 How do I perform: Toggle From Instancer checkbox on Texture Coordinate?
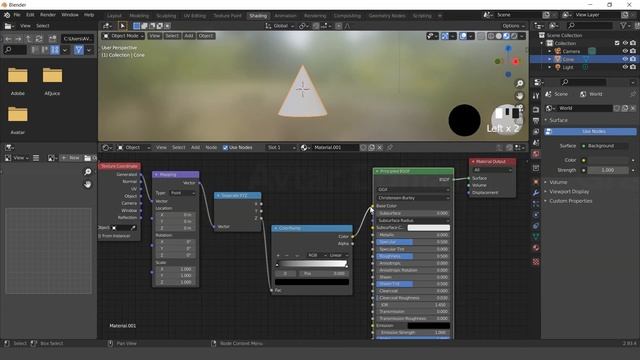[99, 236]
